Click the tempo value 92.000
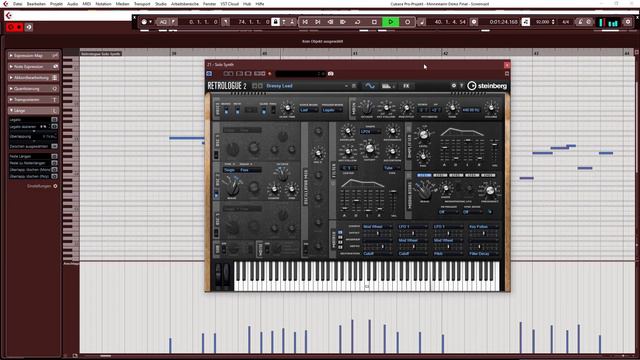Screen dimensions: 640x360 tap(542, 22)
